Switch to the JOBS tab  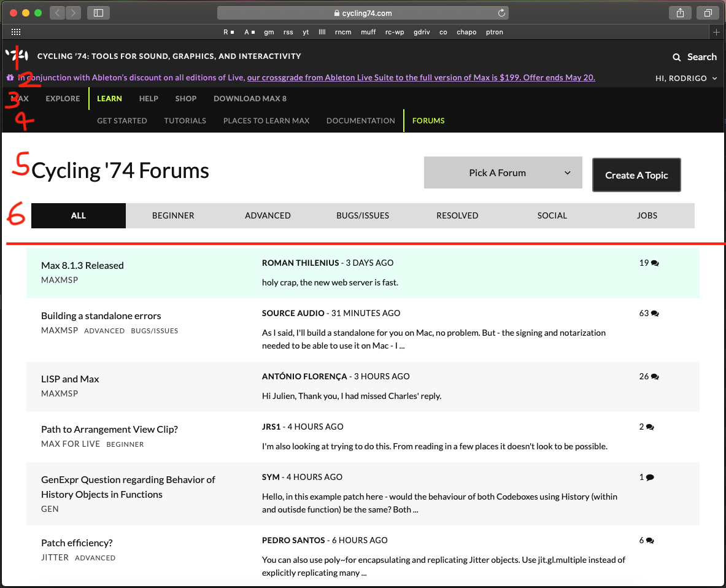coord(647,216)
